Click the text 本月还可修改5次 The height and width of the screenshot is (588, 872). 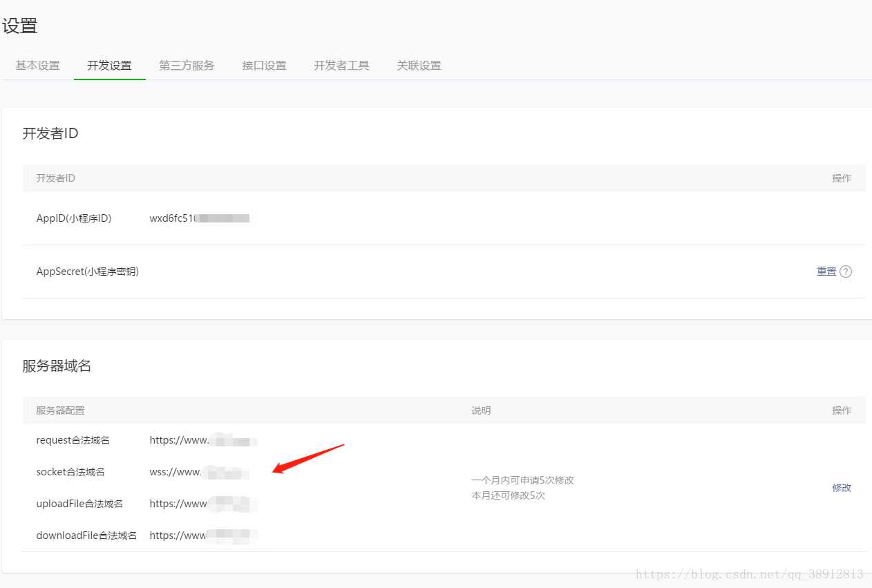tap(508, 495)
